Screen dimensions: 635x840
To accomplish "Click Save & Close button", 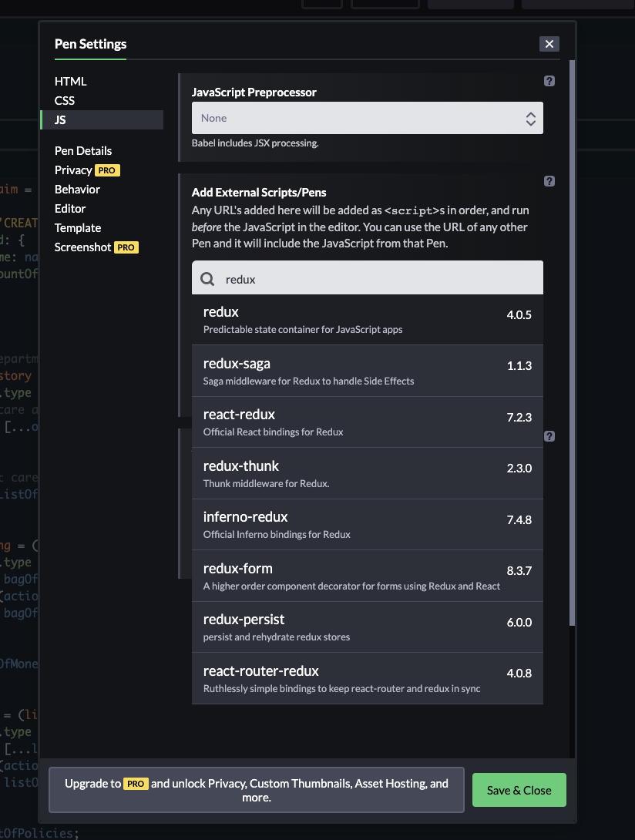I will (519, 790).
